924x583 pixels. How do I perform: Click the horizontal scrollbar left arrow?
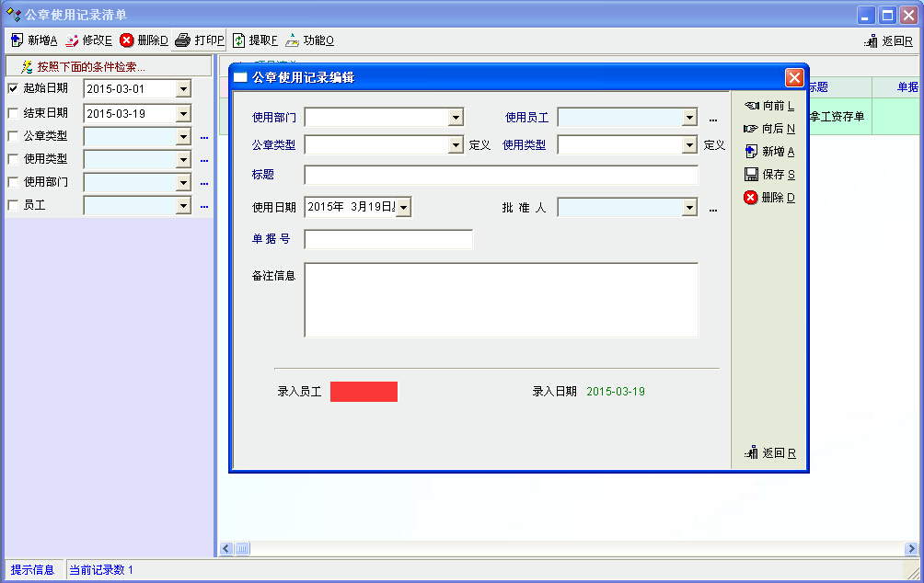click(x=226, y=549)
